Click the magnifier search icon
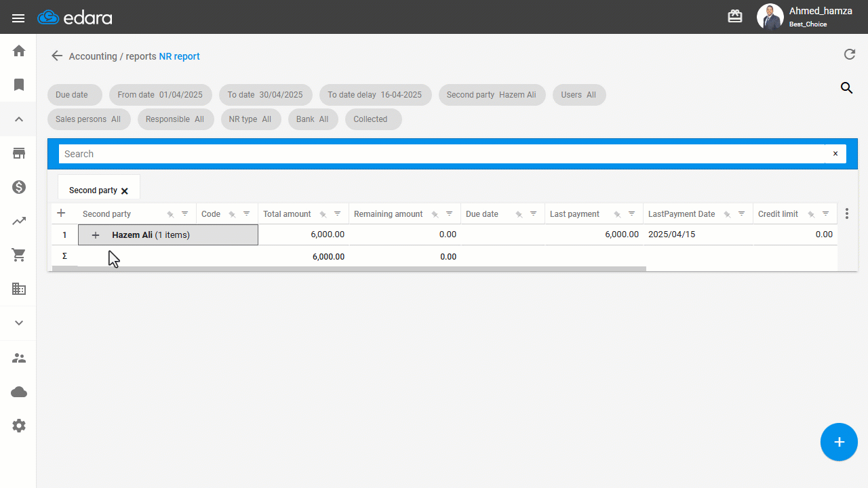This screenshot has height=488, width=868. 846,87
